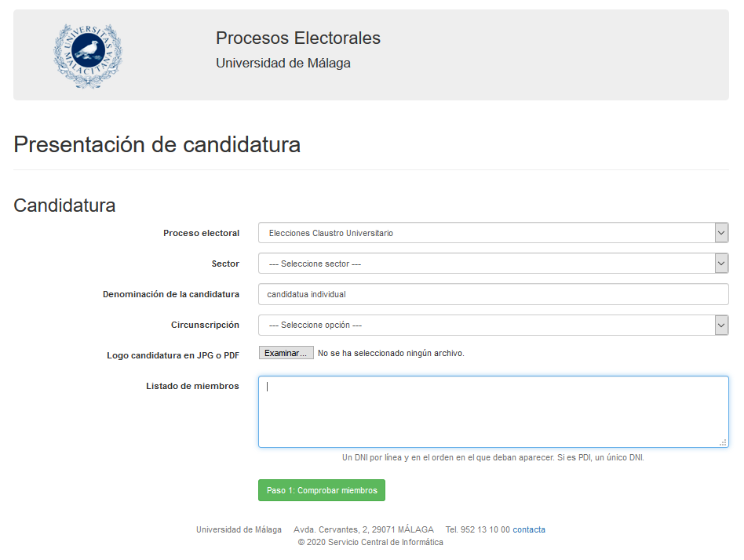Expand the Sector dropdown arrow
The width and height of the screenshot is (744, 560).
(x=721, y=264)
